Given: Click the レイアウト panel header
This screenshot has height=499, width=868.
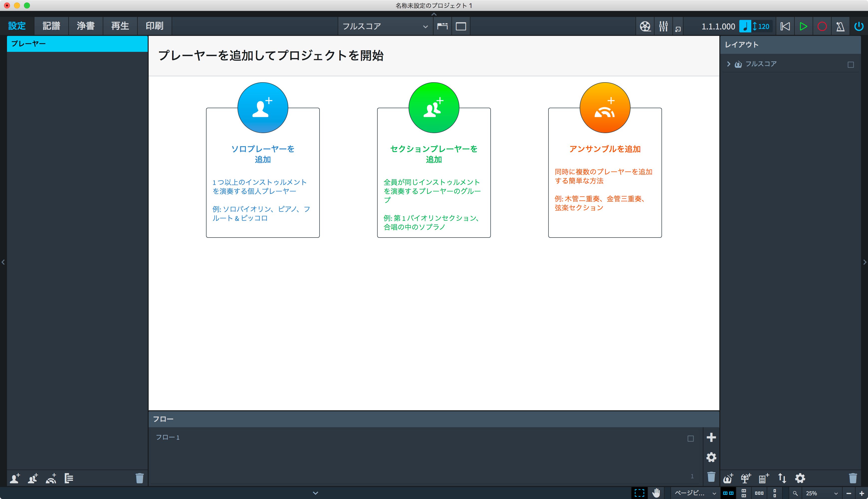Looking at the screenshot, I should click(790, 45).
